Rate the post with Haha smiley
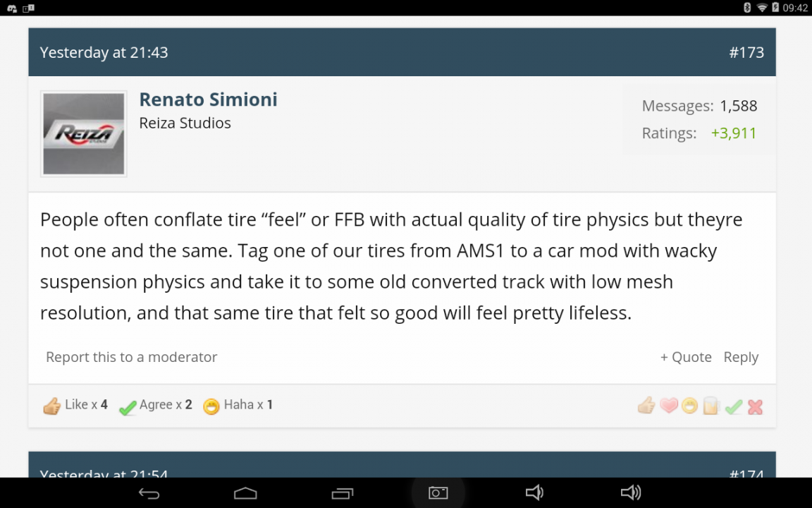812x508 pixels. tap(689, 406)
